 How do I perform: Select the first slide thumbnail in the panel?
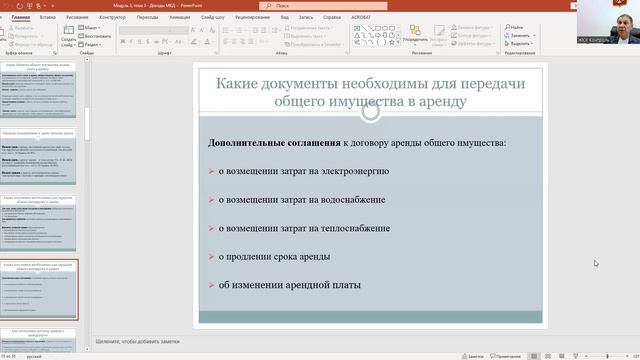[38, 90]
